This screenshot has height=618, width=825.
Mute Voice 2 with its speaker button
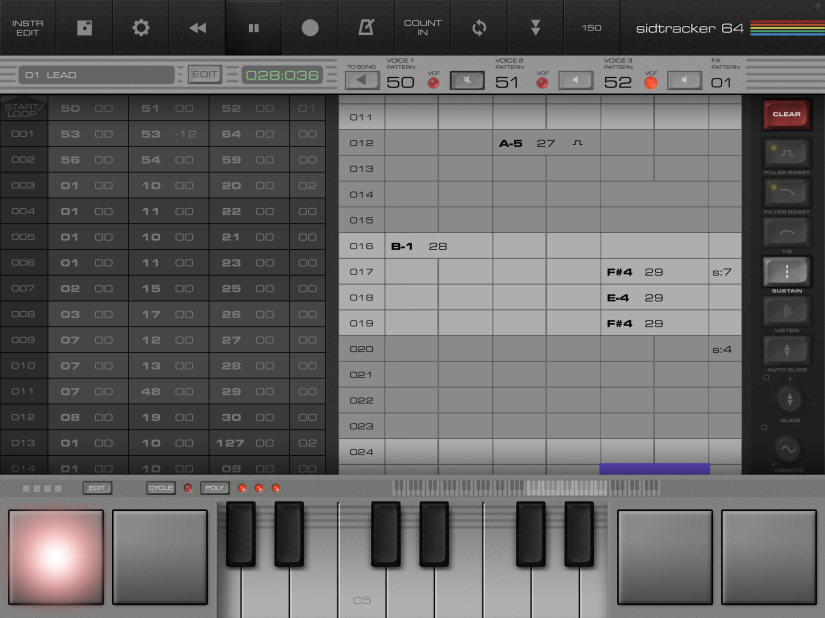[x=576, y=80]
